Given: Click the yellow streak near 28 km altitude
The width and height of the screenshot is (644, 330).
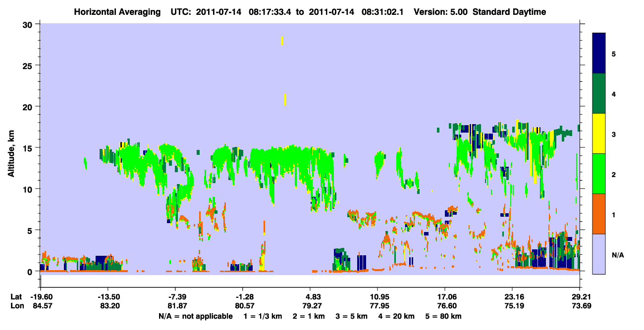Looking at the screenshot, I should coord(282,41).
